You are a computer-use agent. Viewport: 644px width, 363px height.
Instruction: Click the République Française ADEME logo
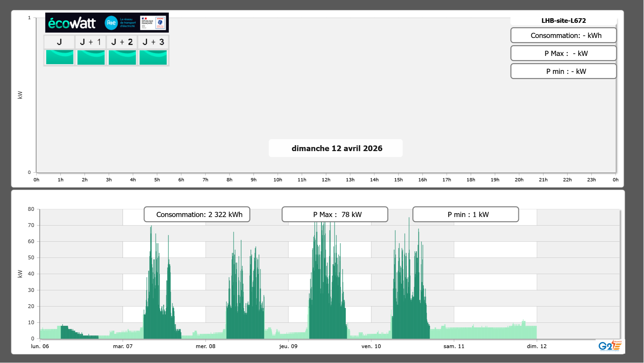point(153,23)
